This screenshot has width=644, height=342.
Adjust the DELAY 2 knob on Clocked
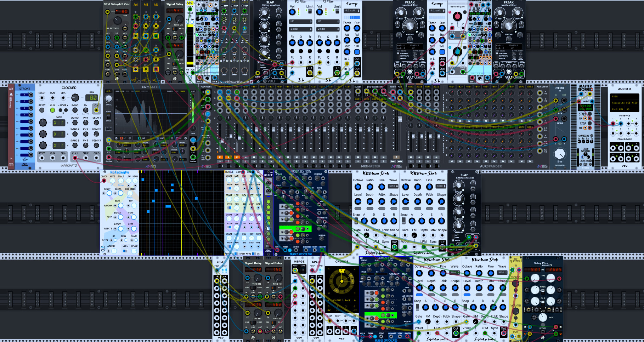point(96,134)
